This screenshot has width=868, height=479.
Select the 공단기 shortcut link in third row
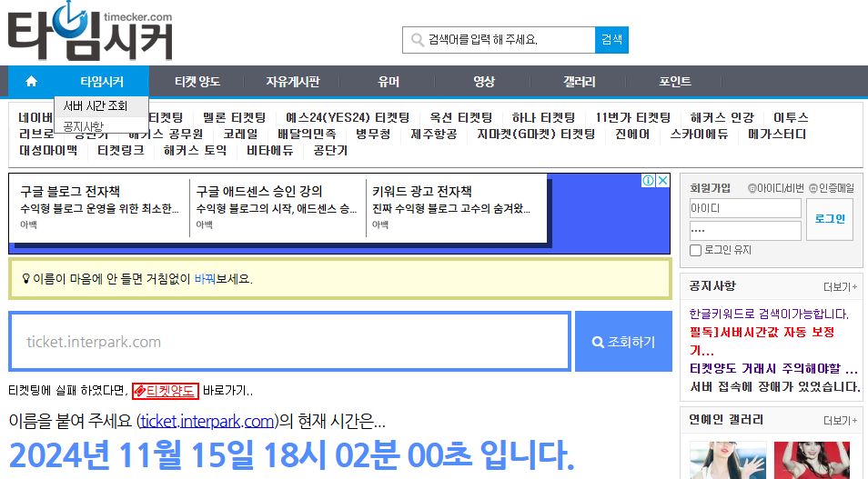pyautogui.click(x=330, y=151)
